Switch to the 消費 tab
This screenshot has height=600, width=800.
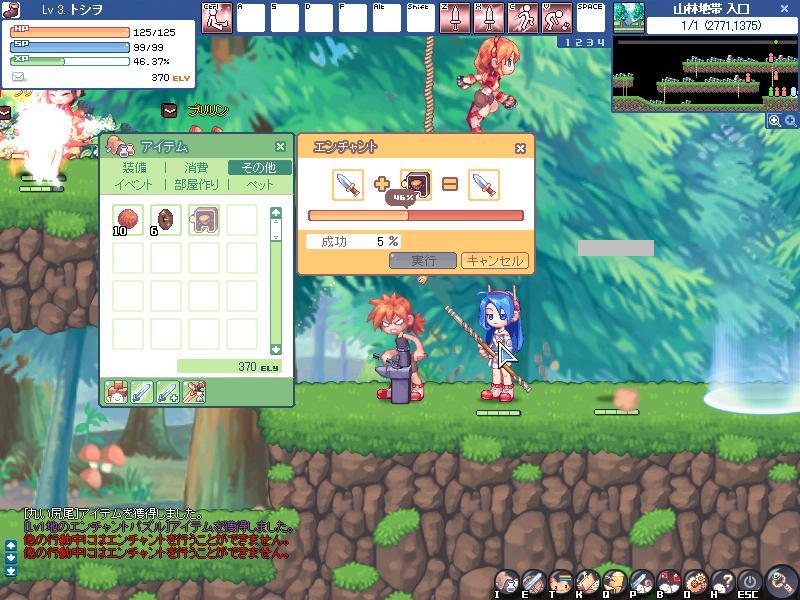click(196, 167)
